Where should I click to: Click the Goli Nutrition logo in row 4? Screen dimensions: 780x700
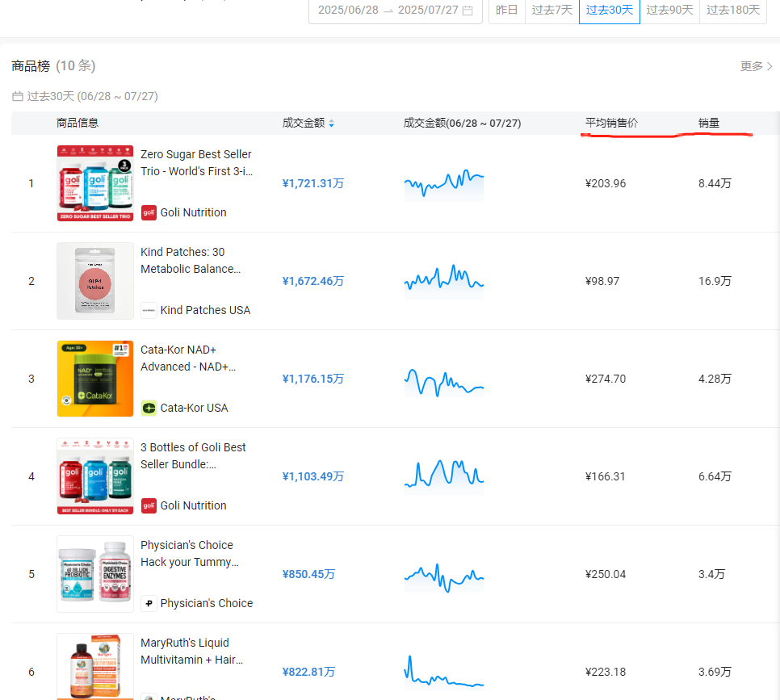[149, 505]
